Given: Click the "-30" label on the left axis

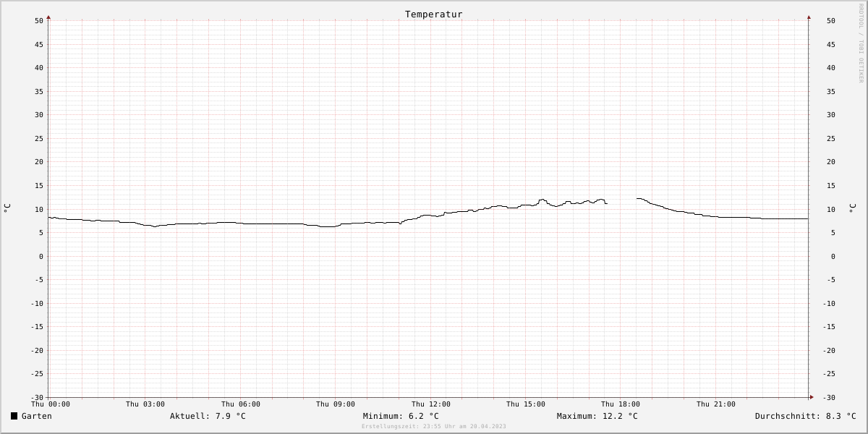Looking at the screenshot, I should (x=37, y=398).
